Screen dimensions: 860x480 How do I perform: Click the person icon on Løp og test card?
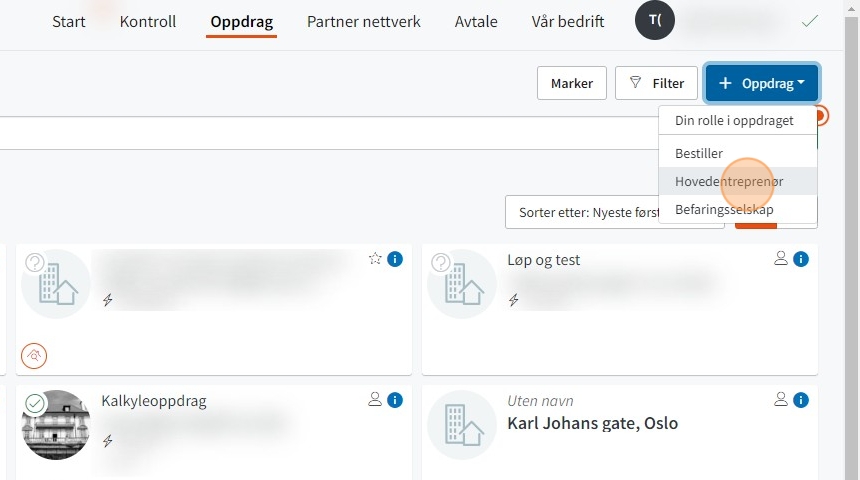[780, 258]
